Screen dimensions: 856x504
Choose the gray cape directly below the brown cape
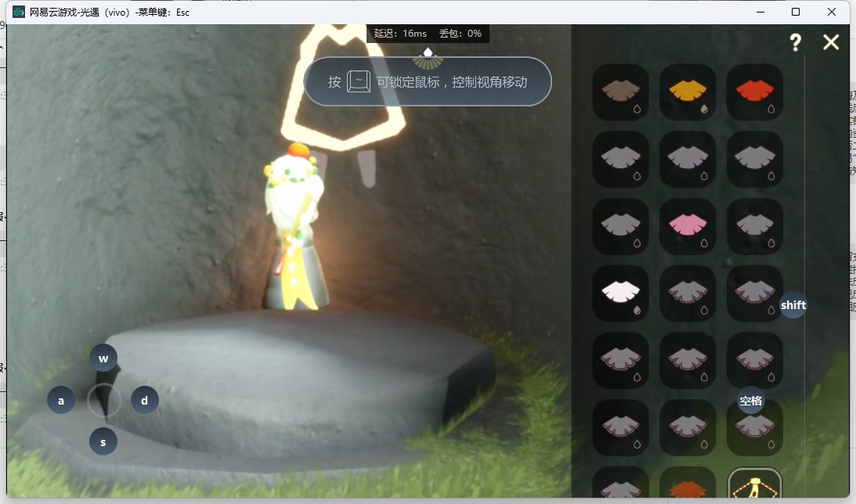[x=621, y=160]
